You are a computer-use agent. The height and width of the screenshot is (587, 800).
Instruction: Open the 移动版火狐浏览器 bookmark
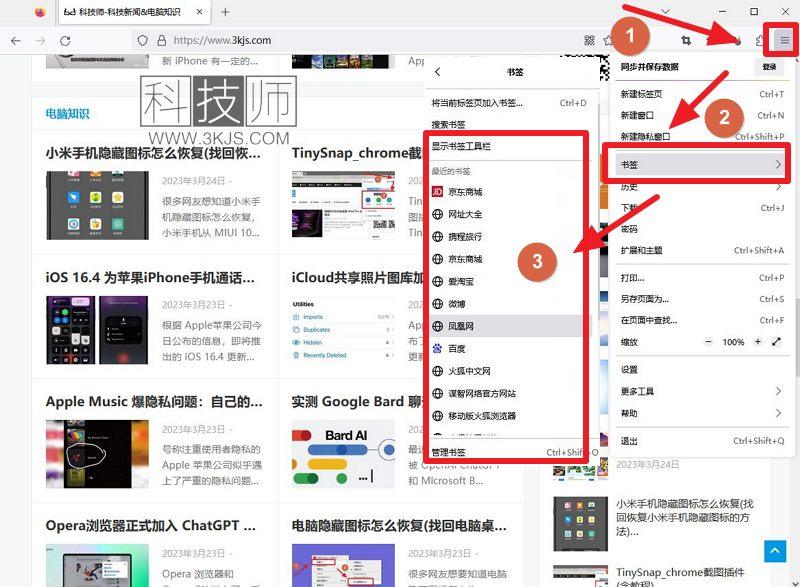click(x=507, y=416)
